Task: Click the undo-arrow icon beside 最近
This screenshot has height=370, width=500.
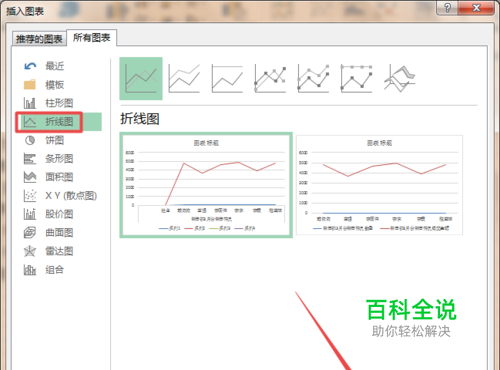Action: (x=30, y=66)
